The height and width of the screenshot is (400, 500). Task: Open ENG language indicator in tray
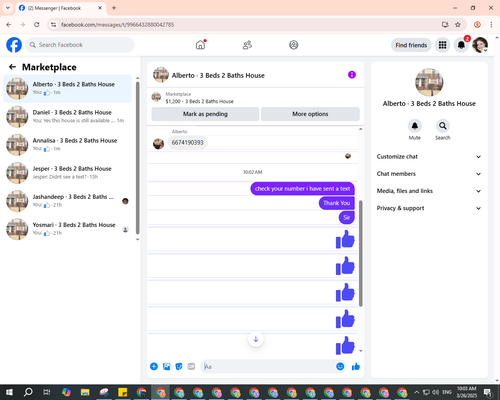pos(447,392)
